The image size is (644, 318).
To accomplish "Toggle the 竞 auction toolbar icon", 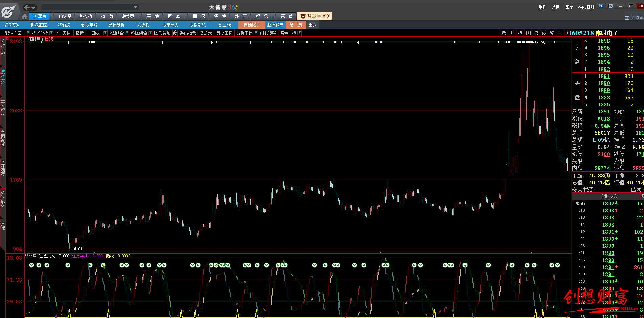I will coord(504,33).
